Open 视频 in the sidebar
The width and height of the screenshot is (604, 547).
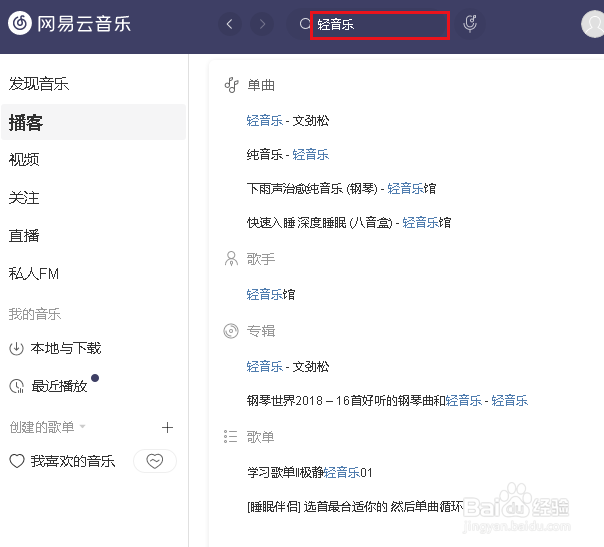click(24, 159)
